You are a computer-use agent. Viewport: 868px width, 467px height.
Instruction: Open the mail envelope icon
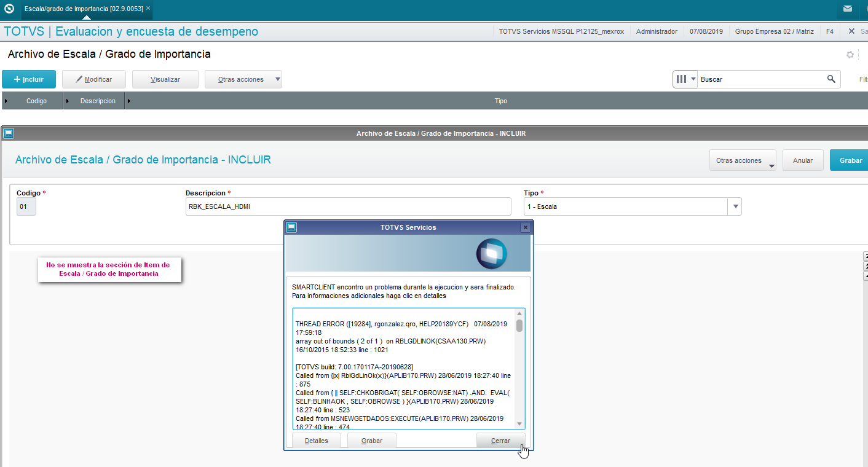click(848, 9)
